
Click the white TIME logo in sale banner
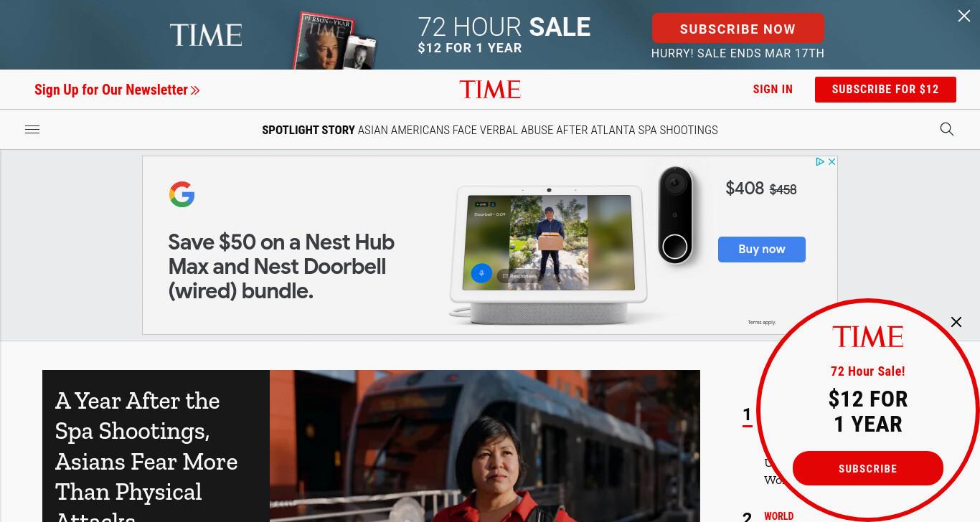[206, 34]
